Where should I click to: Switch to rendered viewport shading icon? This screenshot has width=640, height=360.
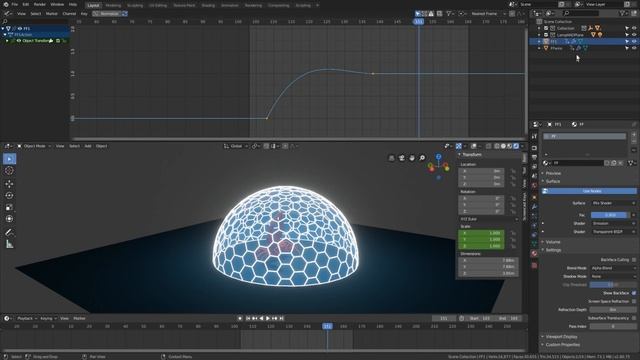[x=516, y=146]
